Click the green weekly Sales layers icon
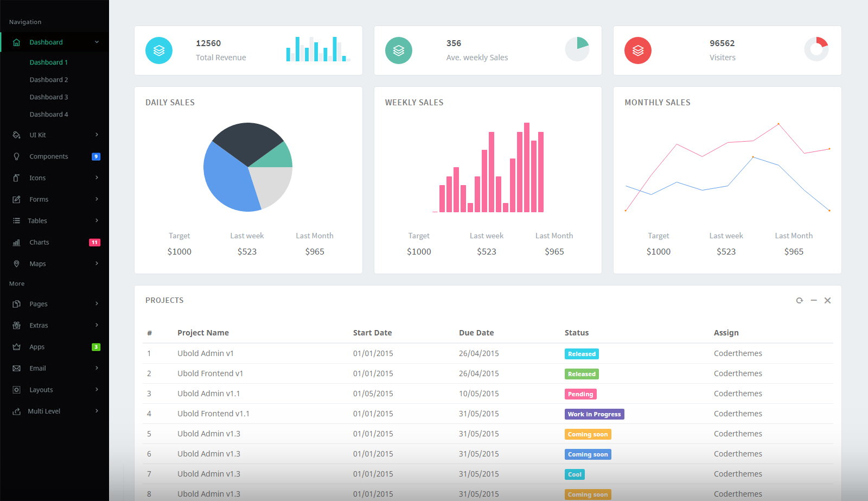Image resolution: width=868 pixels, height=501 pixels. tap(399, 50)
